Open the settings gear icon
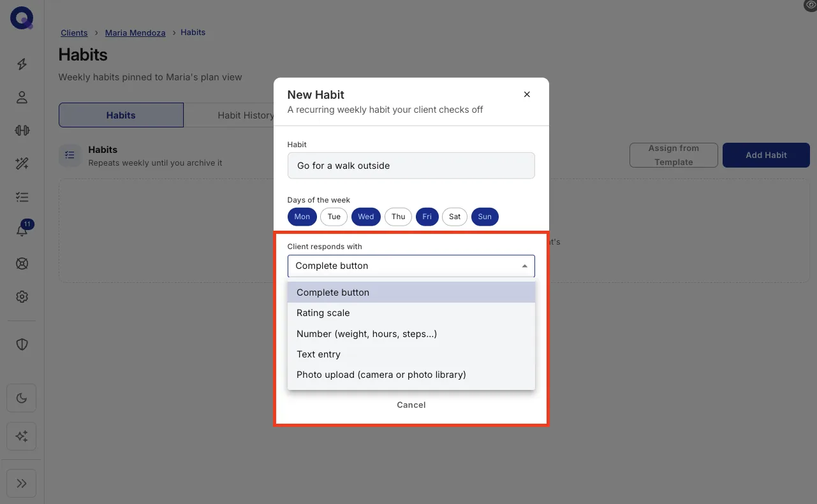This screenshot has height=504, width=817. click(x=22, y=297)
